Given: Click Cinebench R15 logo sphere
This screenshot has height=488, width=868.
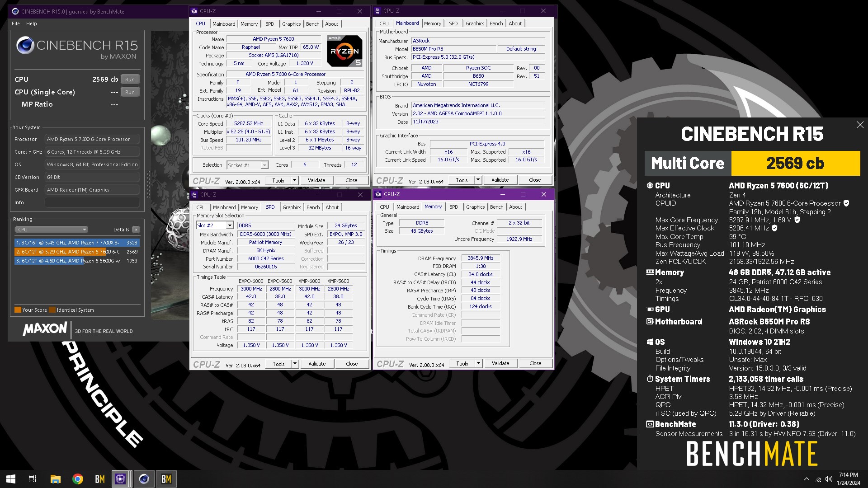Looking at the screenshot, I should (25, 46).
